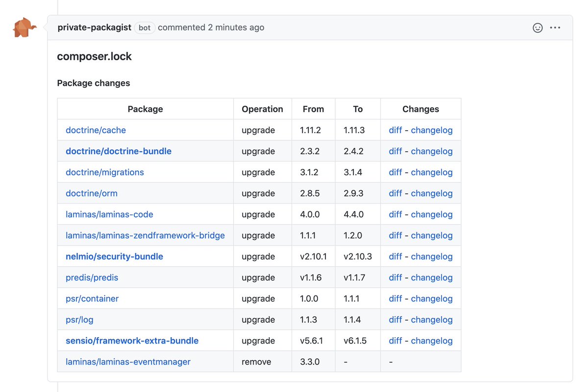
Task: Click the Changes column header
Action: tap(421, 109)
